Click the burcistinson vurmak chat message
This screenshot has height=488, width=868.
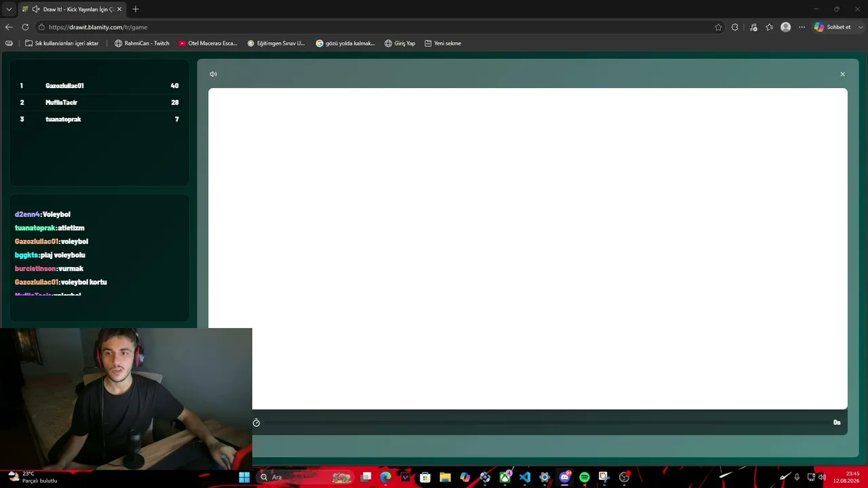click(49, 268)
